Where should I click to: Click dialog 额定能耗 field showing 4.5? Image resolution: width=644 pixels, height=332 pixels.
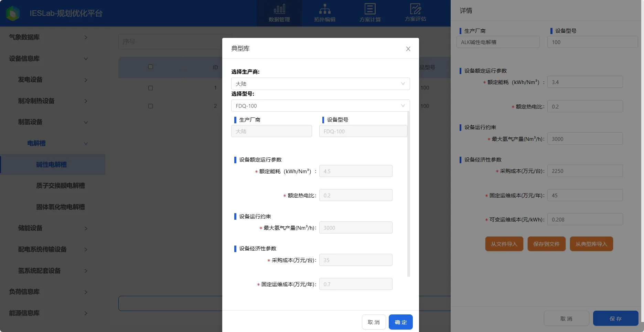pos(356,171)
